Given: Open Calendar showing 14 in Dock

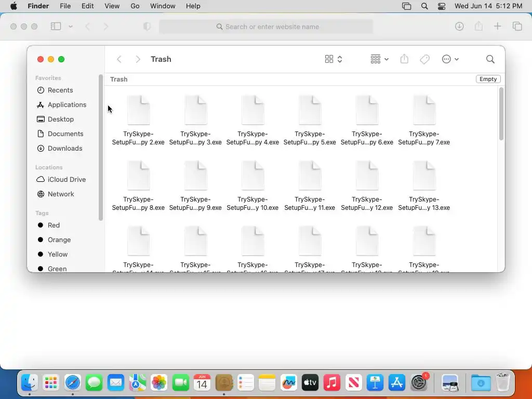Looking at the screenshot, I should coord(202,383).
